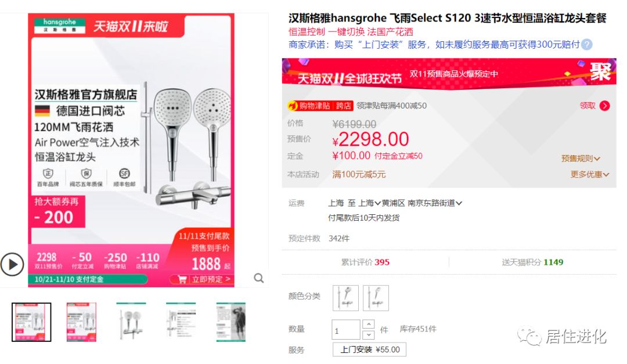Play the product video
Viewport: 627px width, 364px height.
click(x=12, y=264)
